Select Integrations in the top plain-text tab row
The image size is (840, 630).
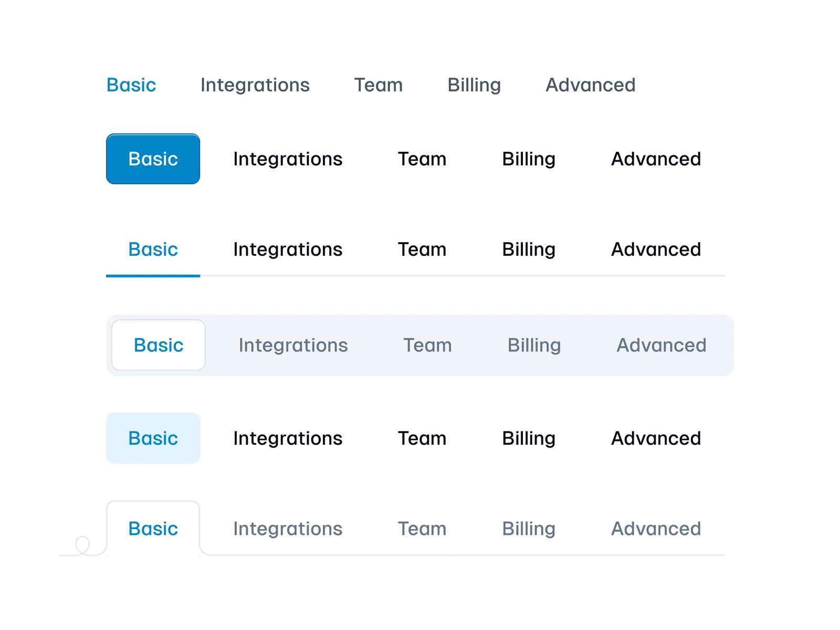[255, 85]
